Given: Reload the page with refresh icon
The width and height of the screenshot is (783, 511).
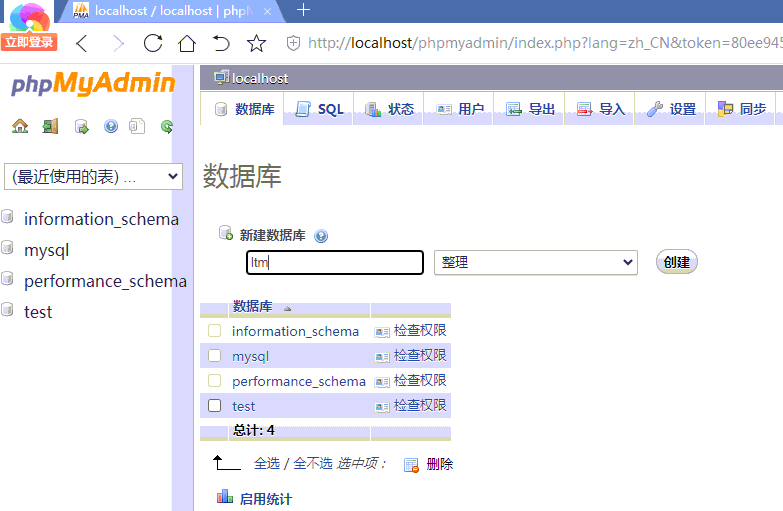Looking at the screenshot, I should pyautogui.click(x=153, y=43).
